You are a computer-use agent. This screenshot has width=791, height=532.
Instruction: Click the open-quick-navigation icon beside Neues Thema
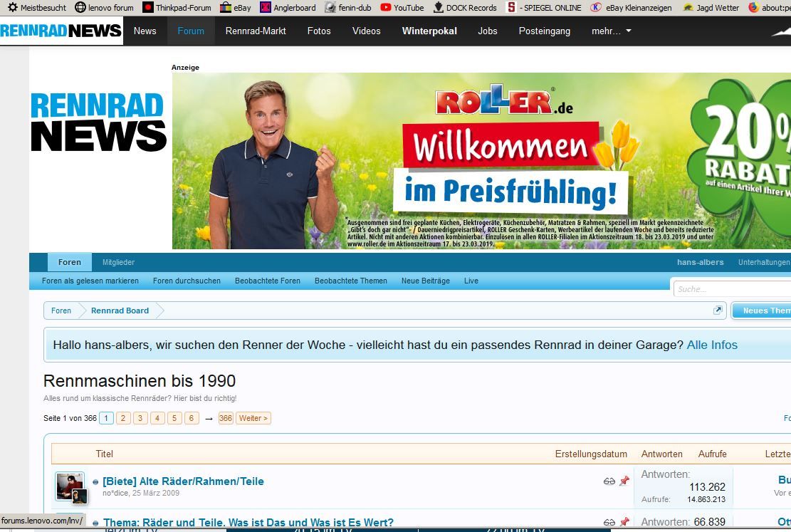[718, 311]
